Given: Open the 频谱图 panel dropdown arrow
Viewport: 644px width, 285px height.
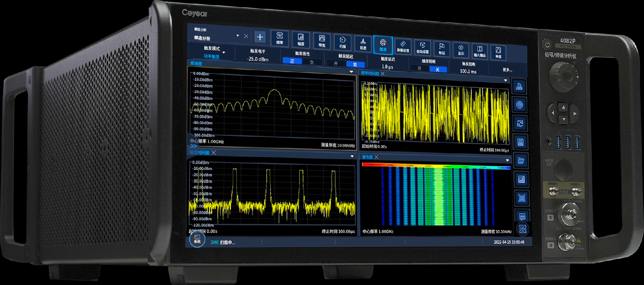Looking at the screenshot, I should pos(351,72).
